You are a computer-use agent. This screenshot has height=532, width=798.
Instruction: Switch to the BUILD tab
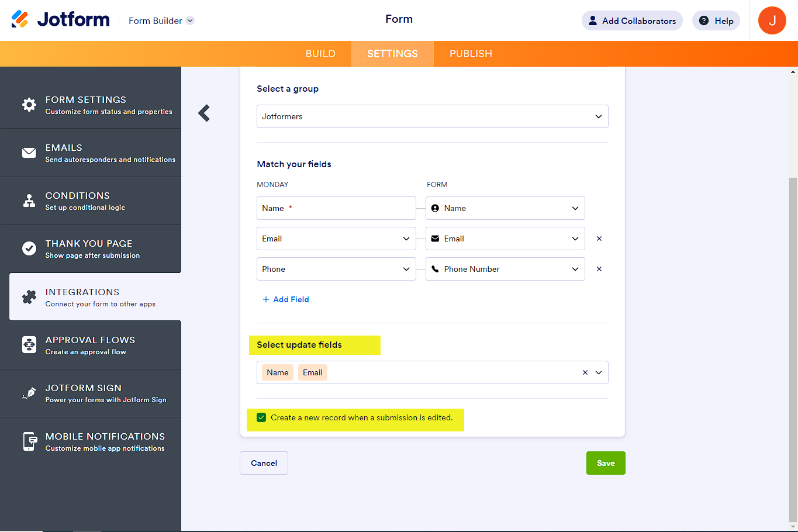320,54
